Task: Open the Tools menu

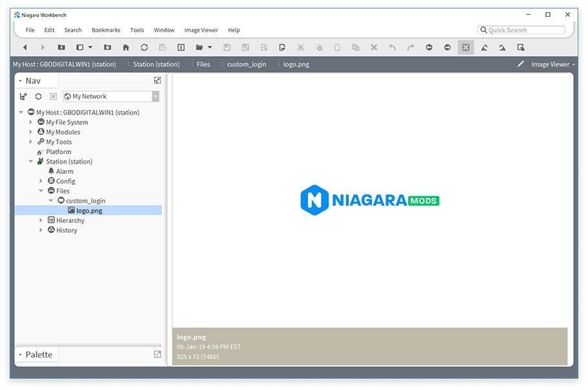Action: click(137, 30)
